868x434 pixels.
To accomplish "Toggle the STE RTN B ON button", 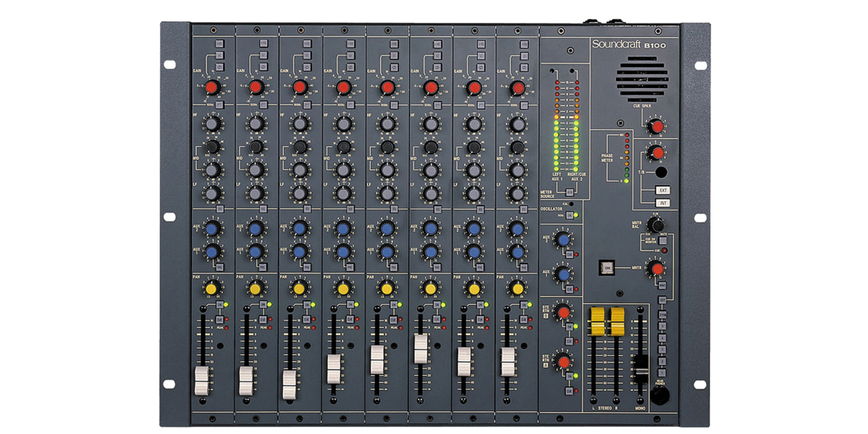I will (x=570, y=327).
